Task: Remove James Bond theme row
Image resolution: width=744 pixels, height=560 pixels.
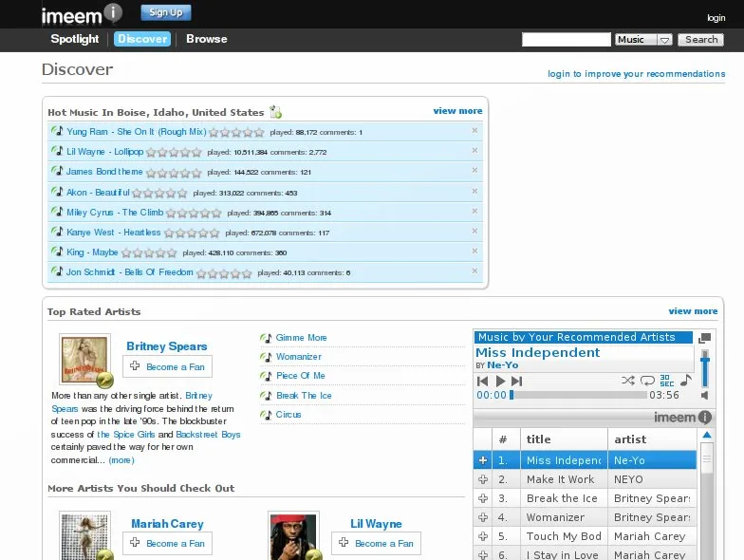Action: 474,170
